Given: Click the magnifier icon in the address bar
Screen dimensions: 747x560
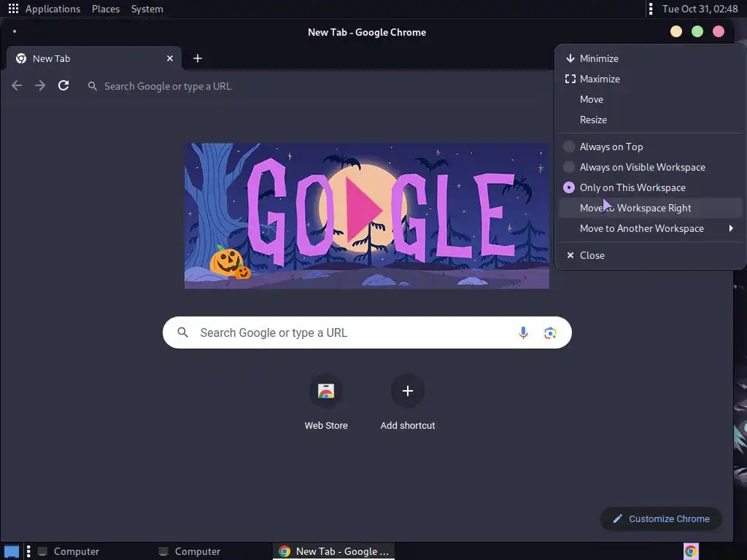Looking at the screenshot, I should point(93,86).
